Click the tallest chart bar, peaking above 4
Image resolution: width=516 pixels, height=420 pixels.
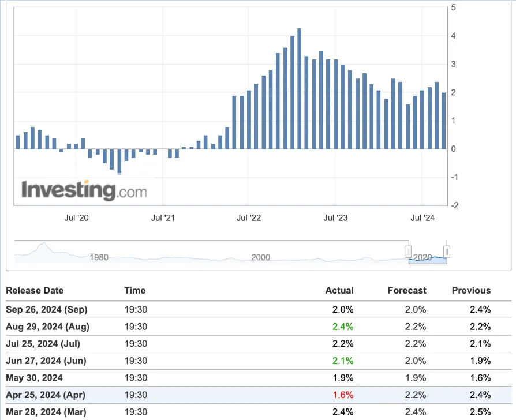299,89
